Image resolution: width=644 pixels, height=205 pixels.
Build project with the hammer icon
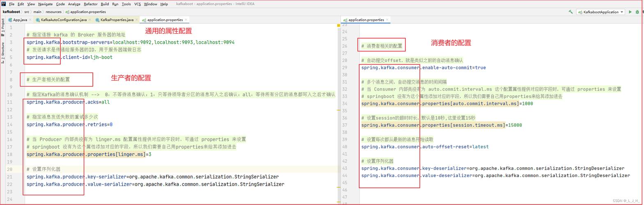point(570,12)
